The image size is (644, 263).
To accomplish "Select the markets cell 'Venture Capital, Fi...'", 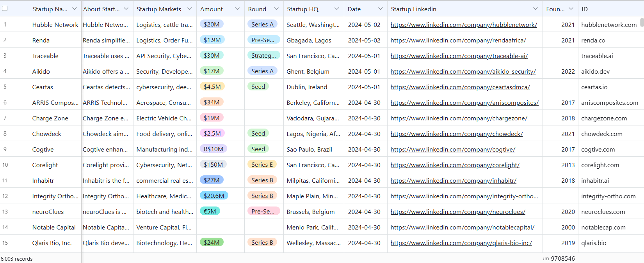I will [x=164, y=227].
